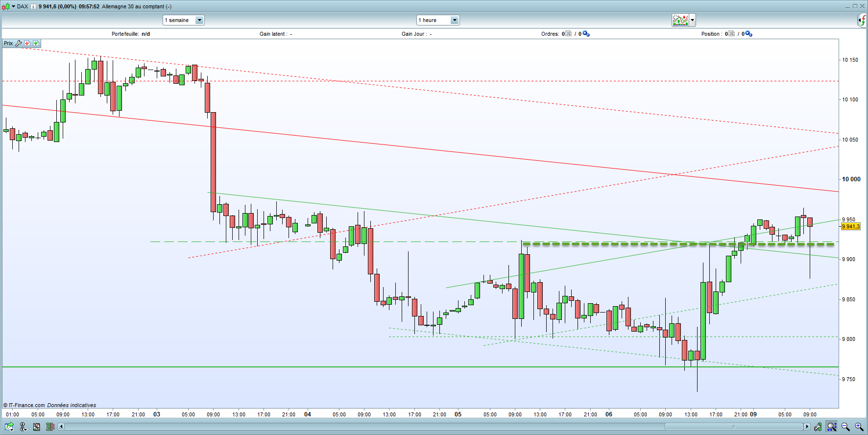868x435 pixels.
Task: Open Position settings gears icon
Action: [748, 34]
